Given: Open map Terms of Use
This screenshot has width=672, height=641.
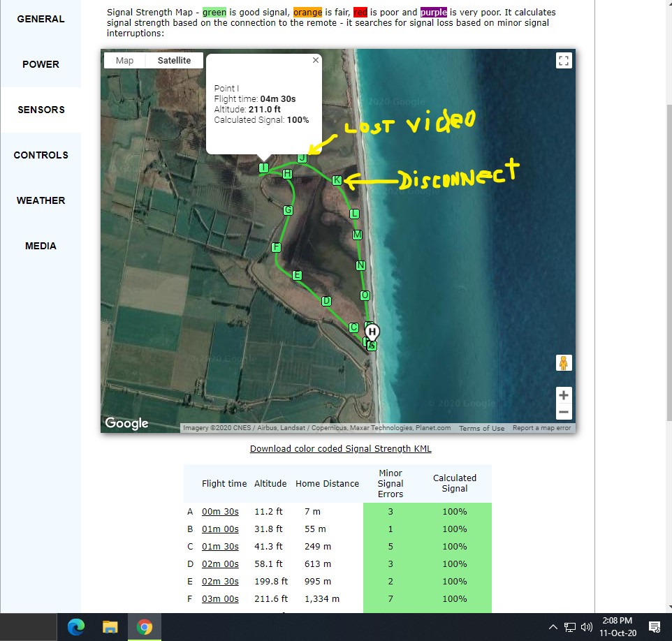Looking at the screenshot, I should (481, 428).
